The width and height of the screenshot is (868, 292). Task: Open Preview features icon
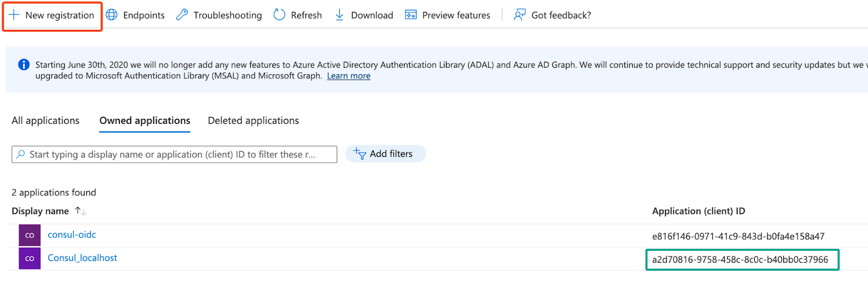tap(411, 15)
